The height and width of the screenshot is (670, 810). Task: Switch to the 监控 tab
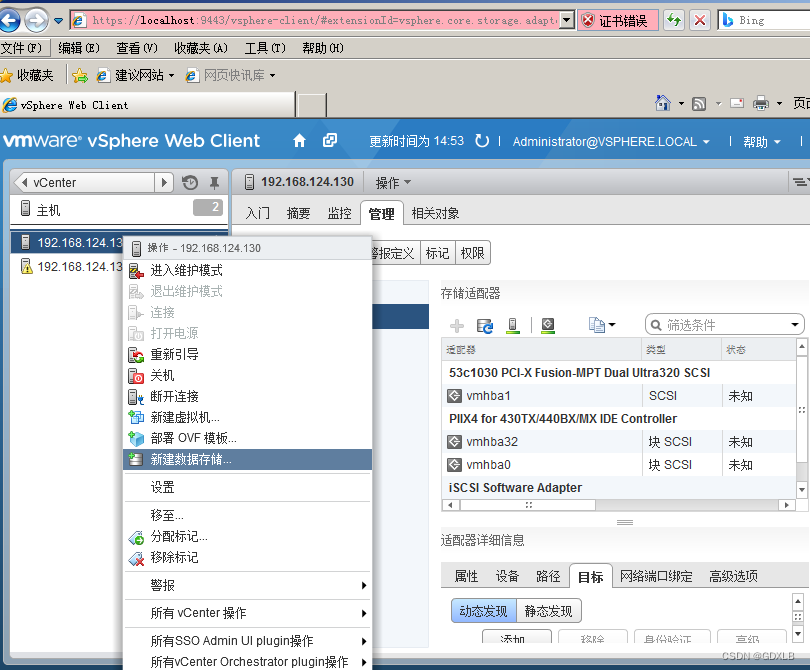pyautogui.click(x=339, y=213)
